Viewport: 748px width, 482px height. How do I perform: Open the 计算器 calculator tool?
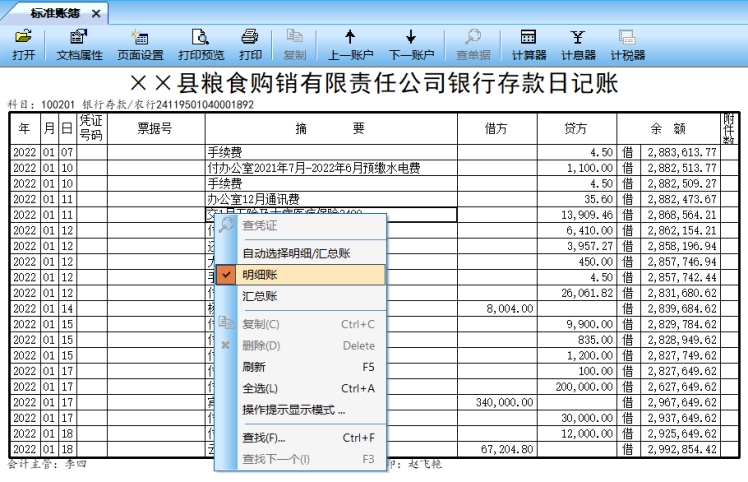[528, 45]
